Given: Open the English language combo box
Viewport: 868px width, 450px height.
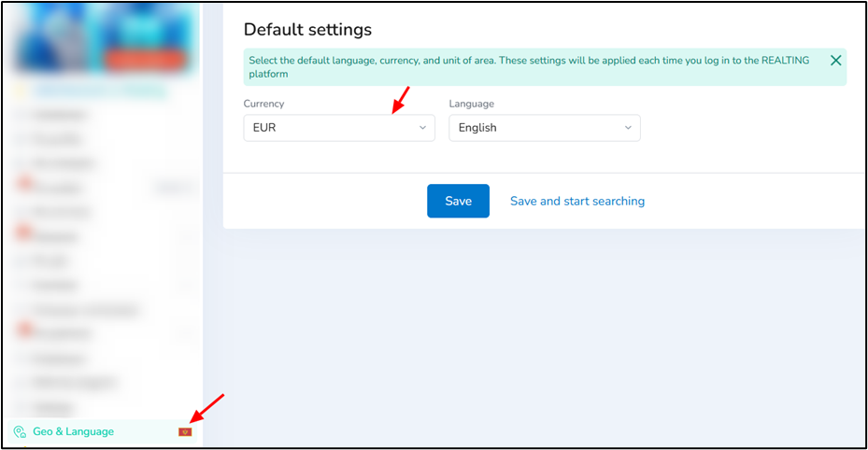Looking at the screenshot, I should [545, 128].
